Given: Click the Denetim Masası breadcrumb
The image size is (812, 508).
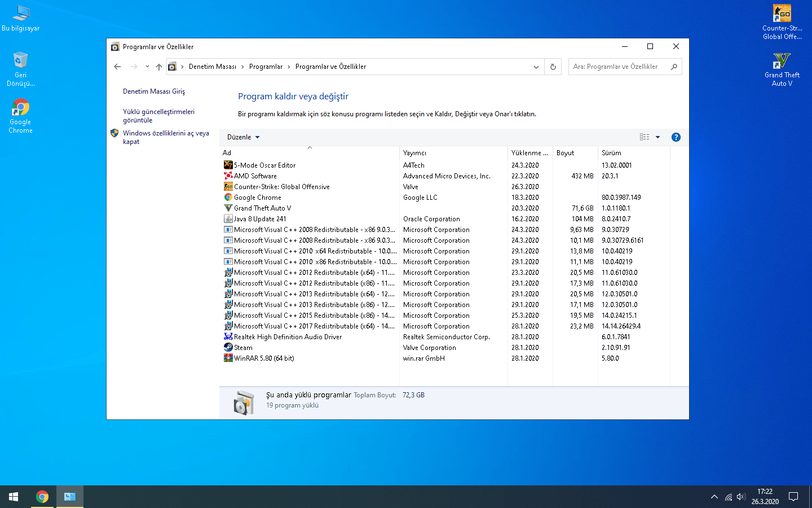Looking at the screenshot, I should tap(213, 67).
